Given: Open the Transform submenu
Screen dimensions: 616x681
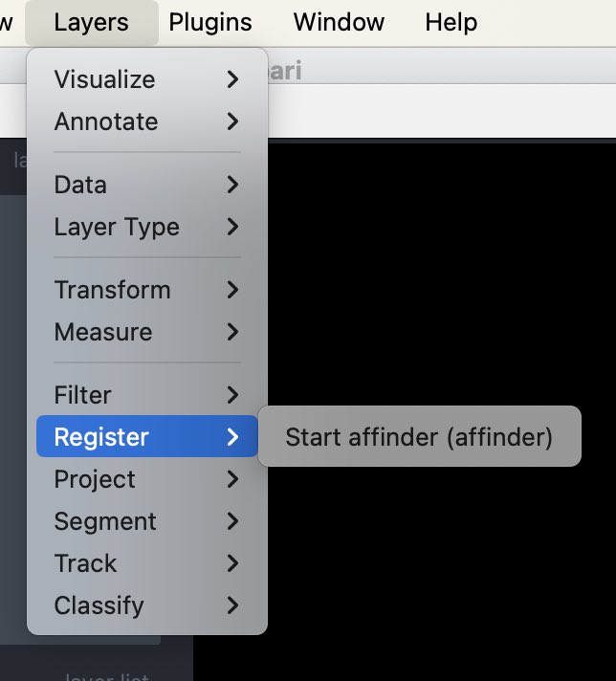Looking at the screenshot, I should click(112, 290).
